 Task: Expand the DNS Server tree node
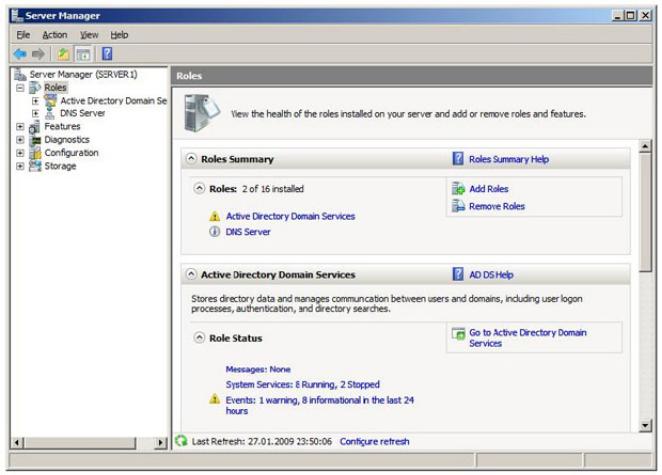coord(35,114)
